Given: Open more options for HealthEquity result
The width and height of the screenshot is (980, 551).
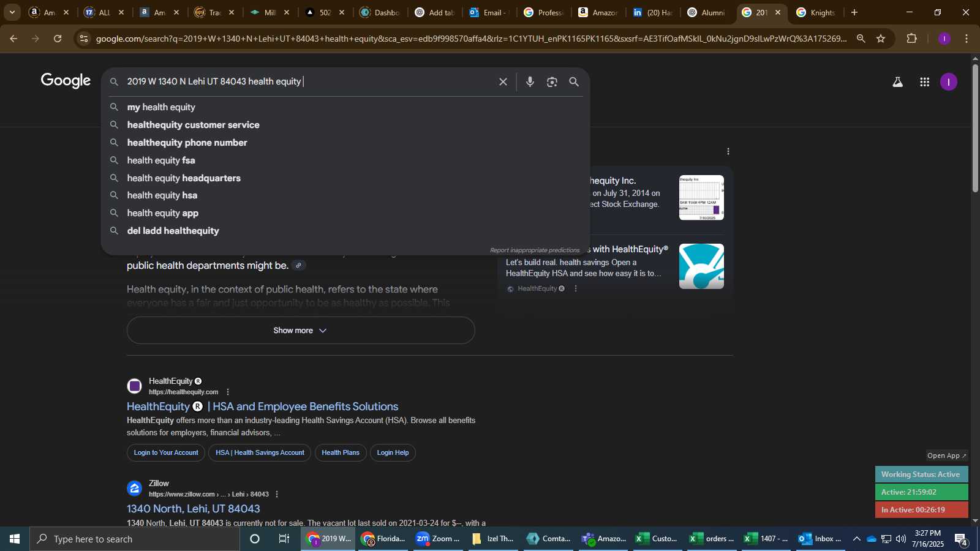Looking at the screenshot, I should click(228, 392).
